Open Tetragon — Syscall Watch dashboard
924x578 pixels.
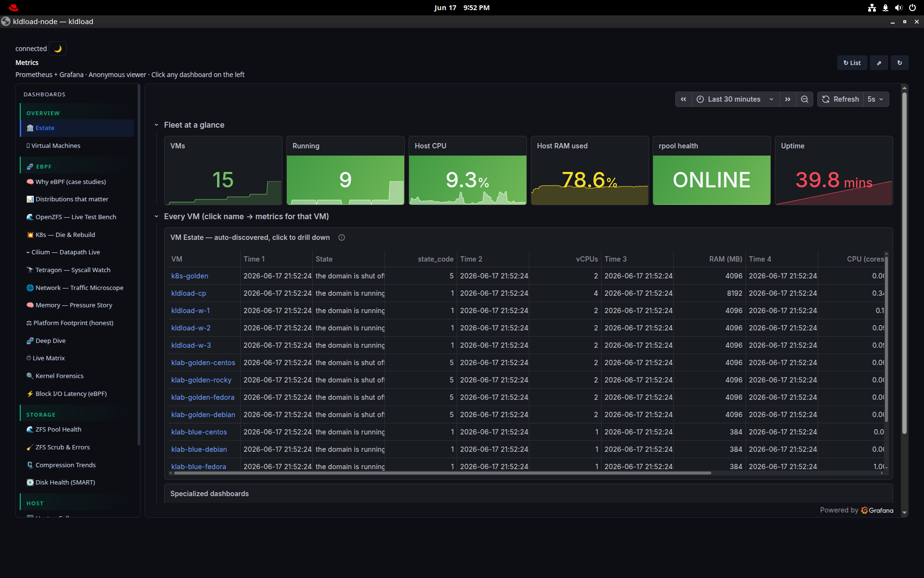[x=77, y=270]
